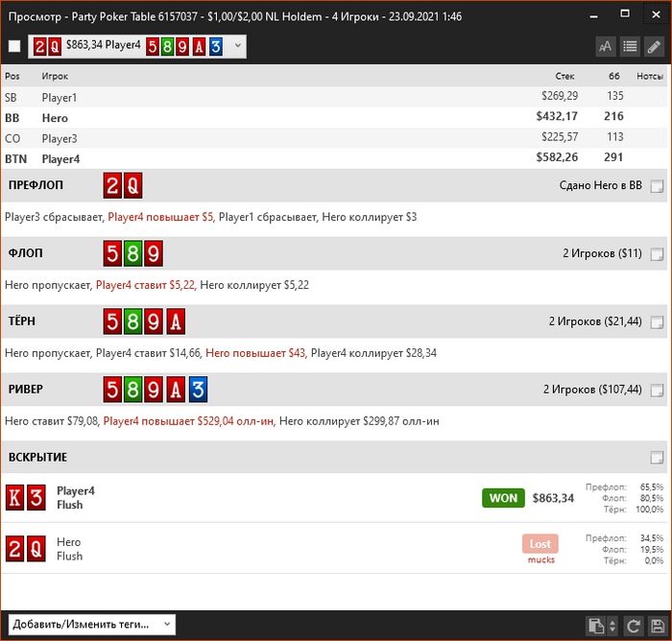Tick the ТЁРН note checkbox
672x641 pixels.
click(x=657, y=321)
